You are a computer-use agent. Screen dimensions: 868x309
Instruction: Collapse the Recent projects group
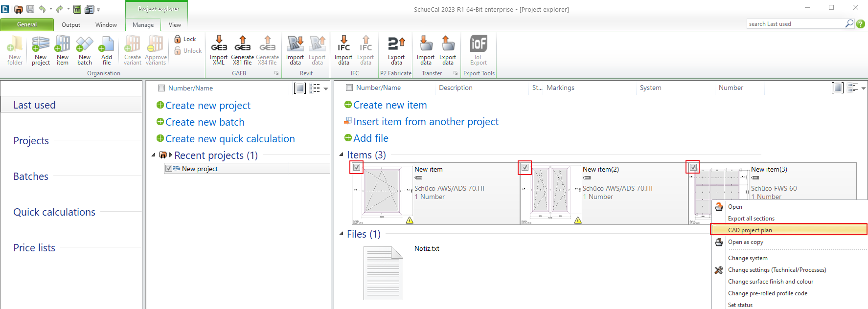(153, 155)
